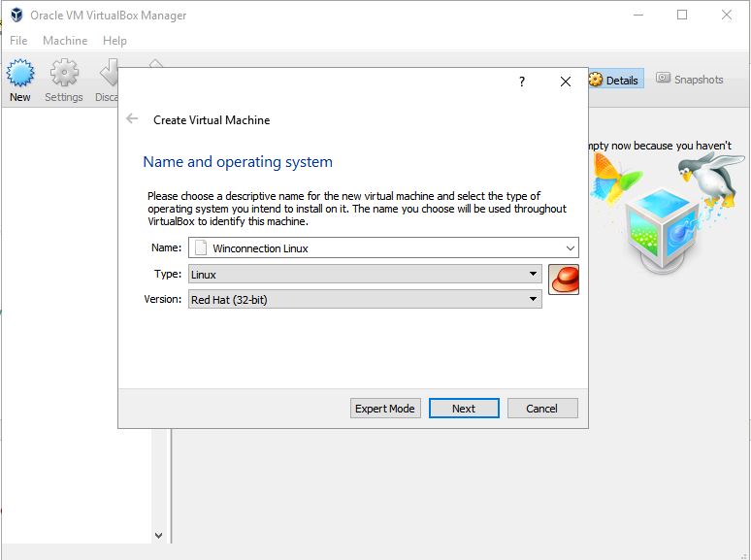
Task: Click the Discard toolbar arrow icon
Action: click(109, 74)
